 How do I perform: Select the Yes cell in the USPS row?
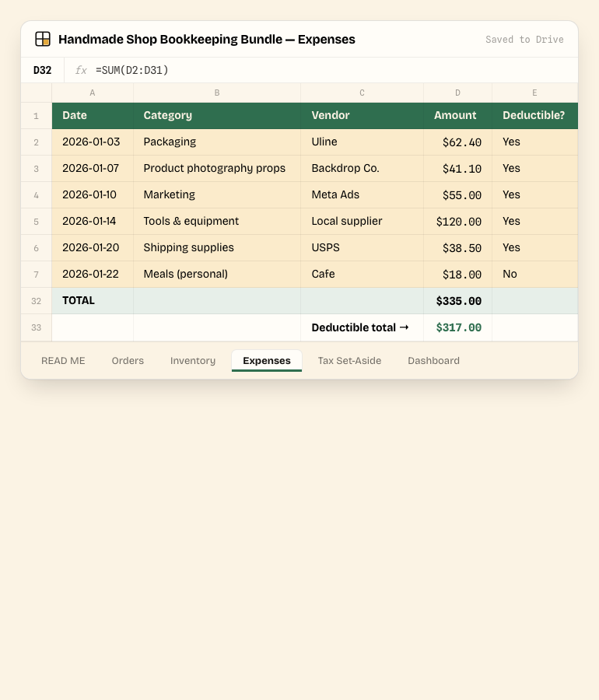pyautogui.click(x=534, y=247)
